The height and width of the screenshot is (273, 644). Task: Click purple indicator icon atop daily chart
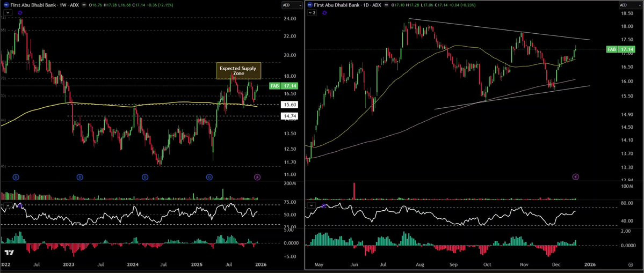pos(324,13)
